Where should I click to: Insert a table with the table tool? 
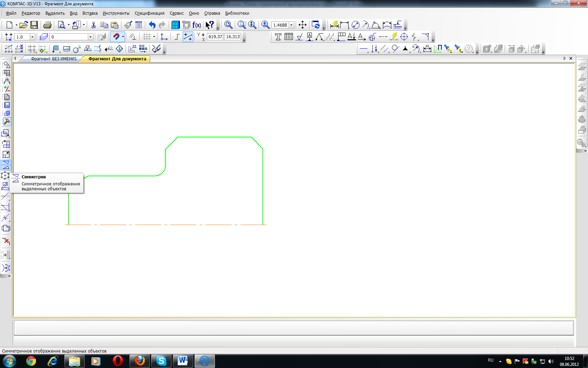[289, 37]
